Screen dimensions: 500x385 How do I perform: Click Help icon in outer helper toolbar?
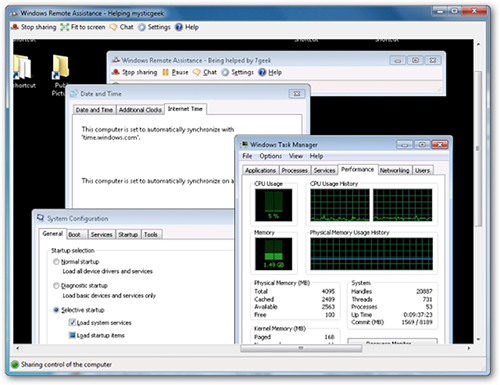(179, 27)
